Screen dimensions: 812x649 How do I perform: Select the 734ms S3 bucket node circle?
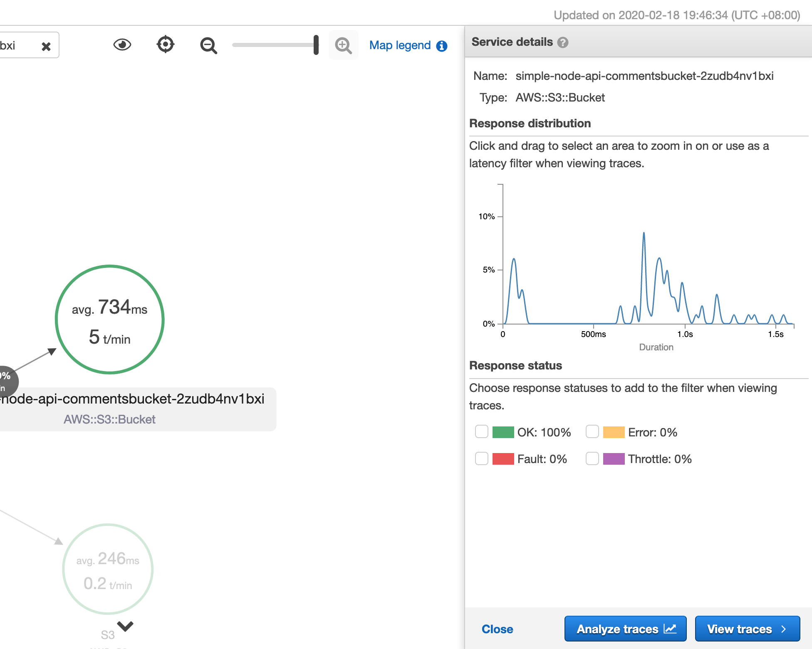point(110,320)
